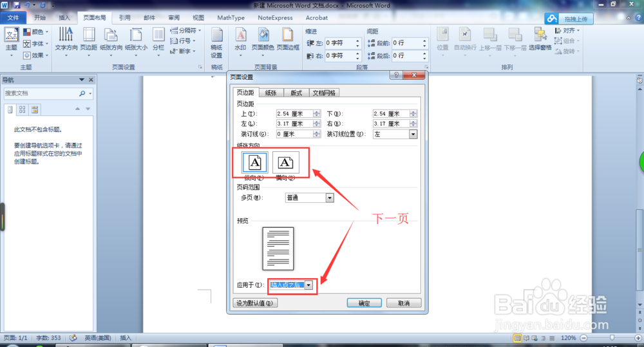Open Columns (分栏) menu
The width and height of the screenshot is (644, 347).
click(x=158, y=42)
